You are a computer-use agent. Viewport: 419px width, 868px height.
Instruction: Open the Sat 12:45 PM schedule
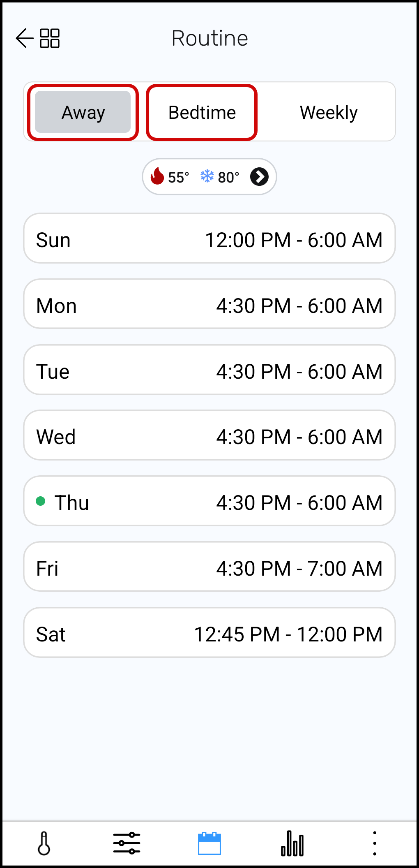click(209, 633)
